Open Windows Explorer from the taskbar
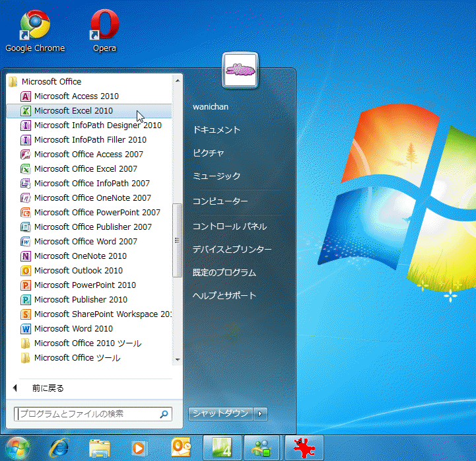 click(99, 448)
